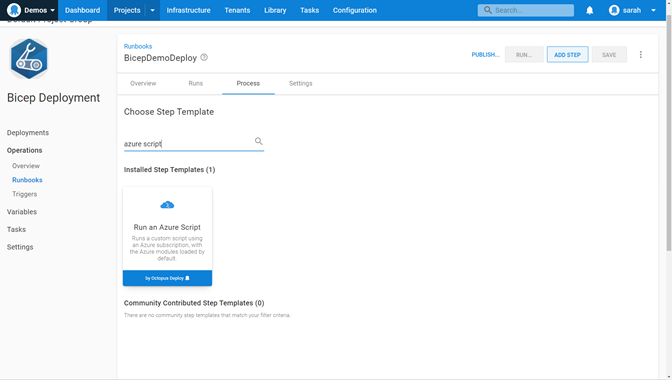Open the Dashboard menu item
The height and width of the screenshot is (380, 672).
(x=82, y=10)
